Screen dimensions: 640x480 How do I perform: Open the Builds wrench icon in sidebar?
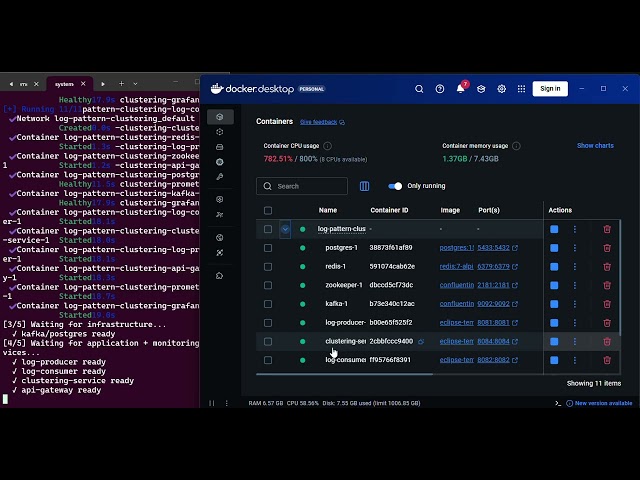coord(220,177)
